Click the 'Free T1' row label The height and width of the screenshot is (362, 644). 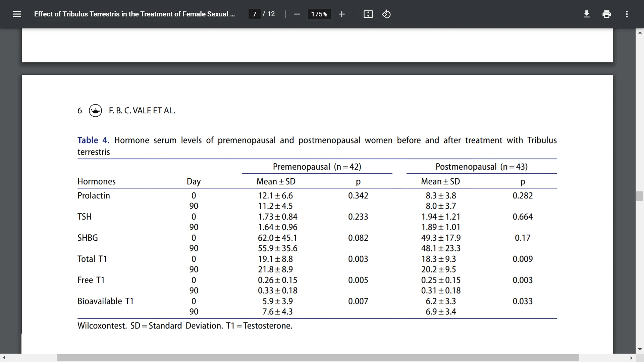pos(91,280)
